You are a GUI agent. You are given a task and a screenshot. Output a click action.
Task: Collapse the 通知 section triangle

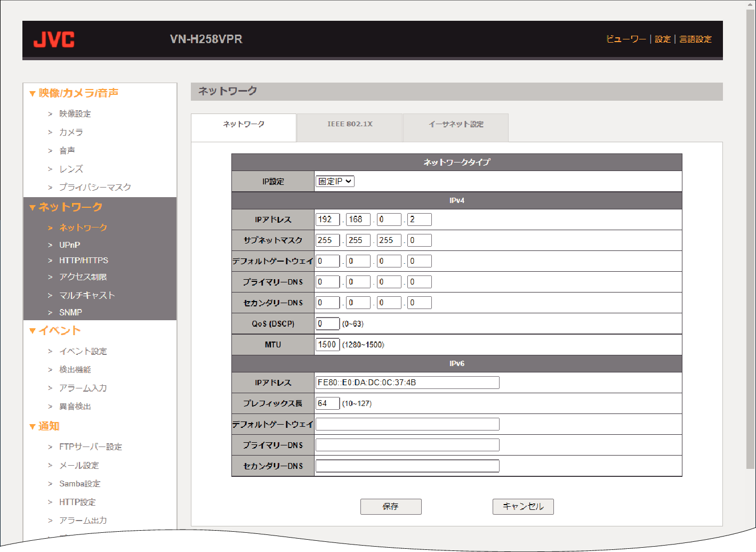coord(33,426)
